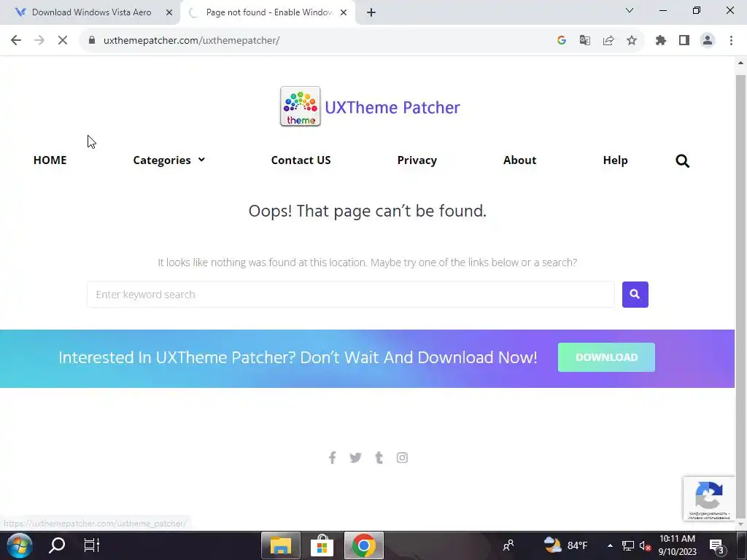
Task: Click the UXTheme Patcher title link
Action: (392, 107)
